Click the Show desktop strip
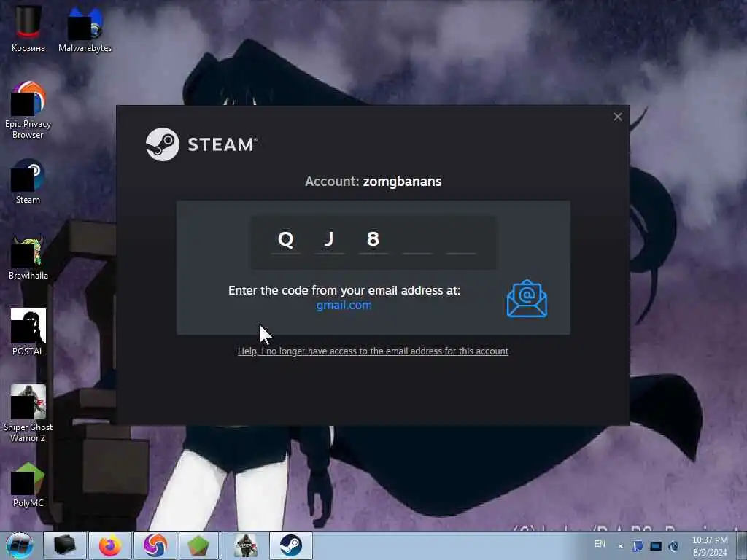 pos(741,545)
